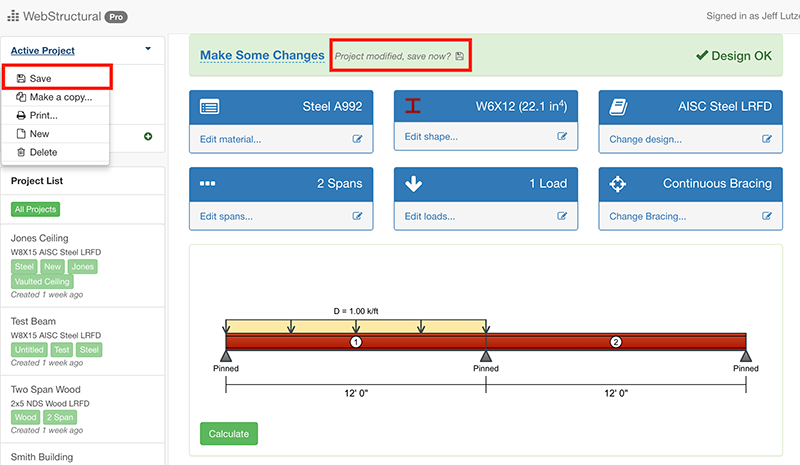The image size is (800, 465).
Task: Click the 'D = 1.00 k/ft' load label
Action: pos(356,311)
